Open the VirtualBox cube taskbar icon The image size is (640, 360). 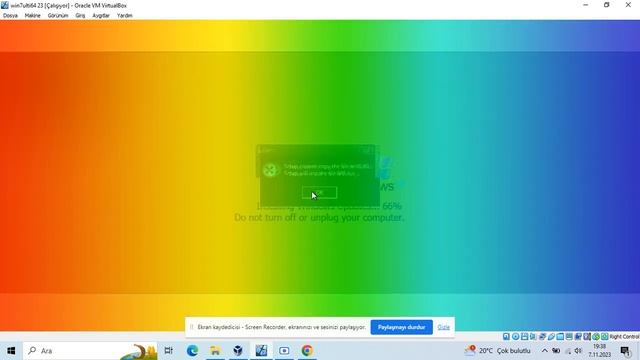238,351
